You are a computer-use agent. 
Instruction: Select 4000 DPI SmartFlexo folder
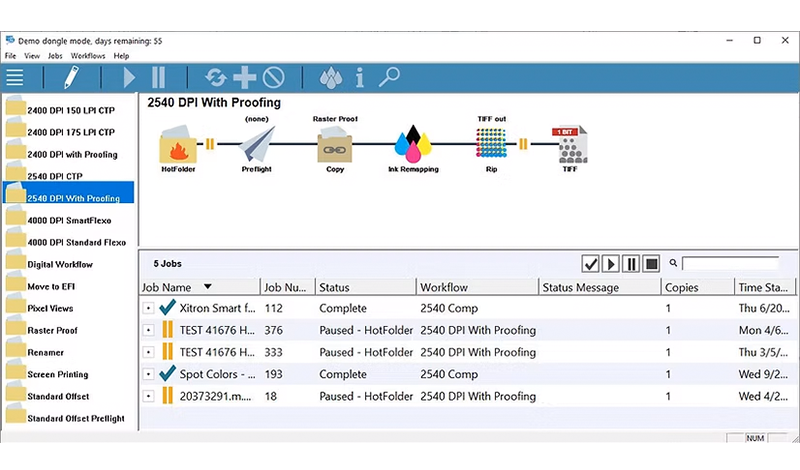coord(69,219)
